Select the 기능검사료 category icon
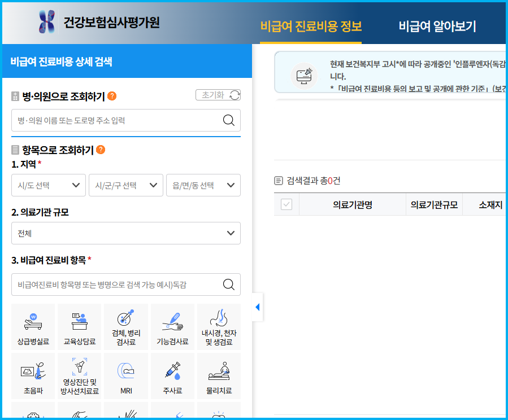 (x=173, y=327)
